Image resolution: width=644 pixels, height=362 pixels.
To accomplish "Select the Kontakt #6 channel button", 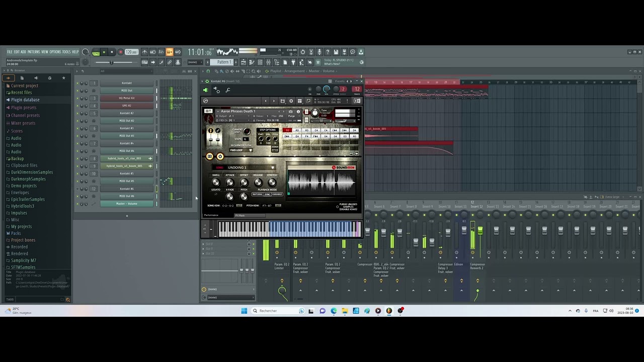I will click(127, 189).
